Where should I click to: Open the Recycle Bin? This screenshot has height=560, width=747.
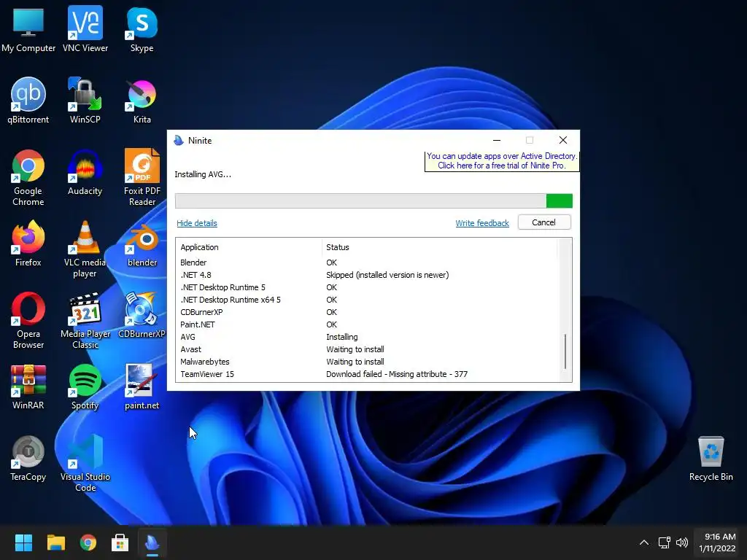click(x=711, y=458)
